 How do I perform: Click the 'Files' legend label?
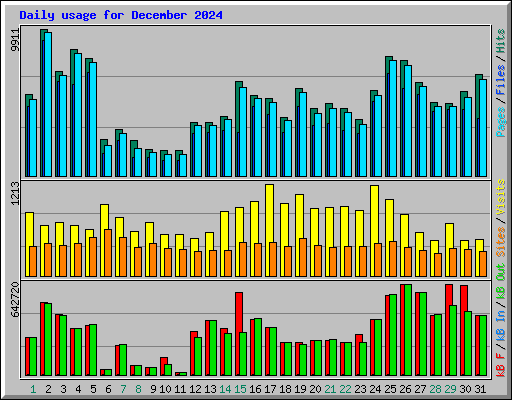pyautogui.click(x=501, y=80)
